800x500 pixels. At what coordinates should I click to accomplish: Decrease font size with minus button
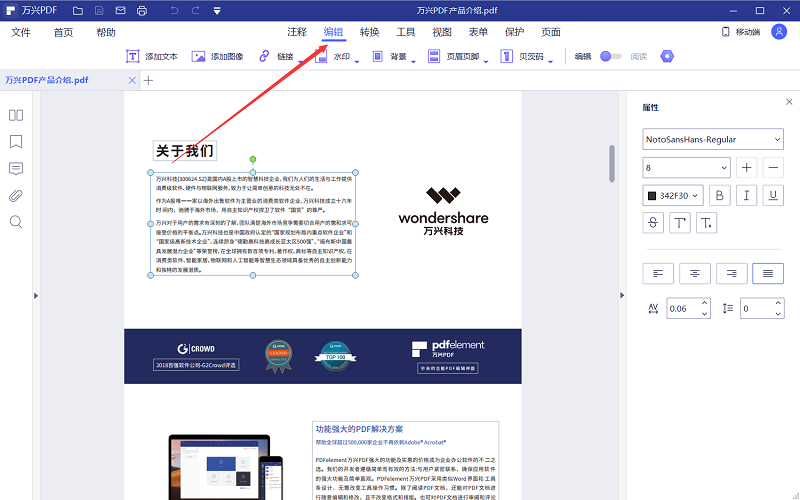pyautogui.click(x=773, y=167)
